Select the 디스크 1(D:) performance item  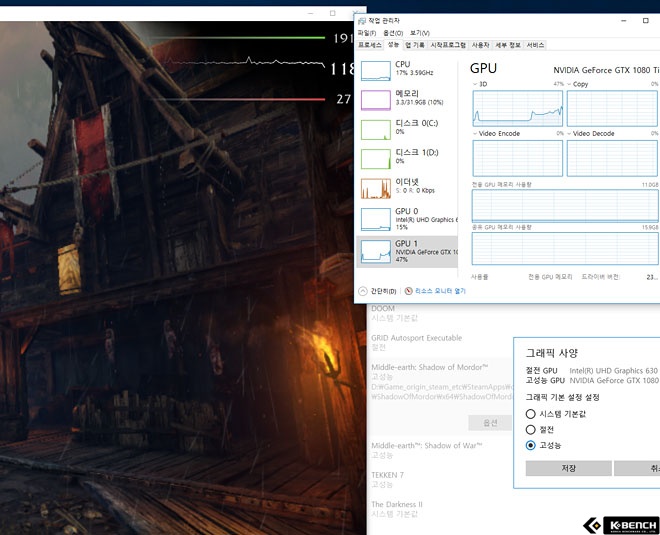click(407, 159)
